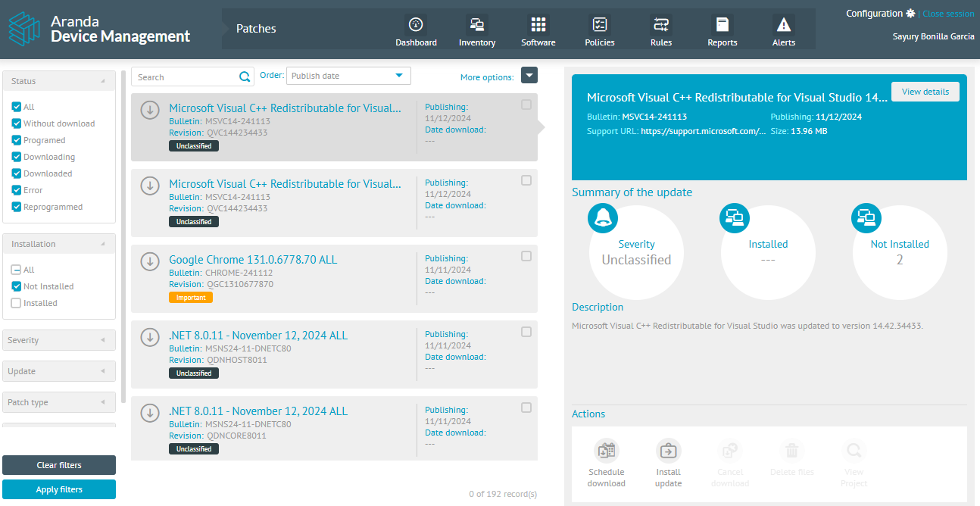Click the Aranda Device Management logo
This screenshot has height=506, width=980.
click(99, 29)
